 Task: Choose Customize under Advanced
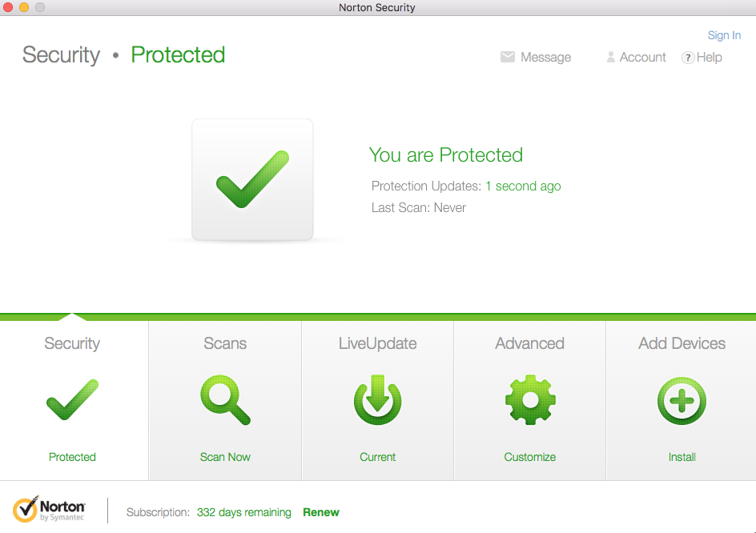pyautogui.click(x=529, y=457)
